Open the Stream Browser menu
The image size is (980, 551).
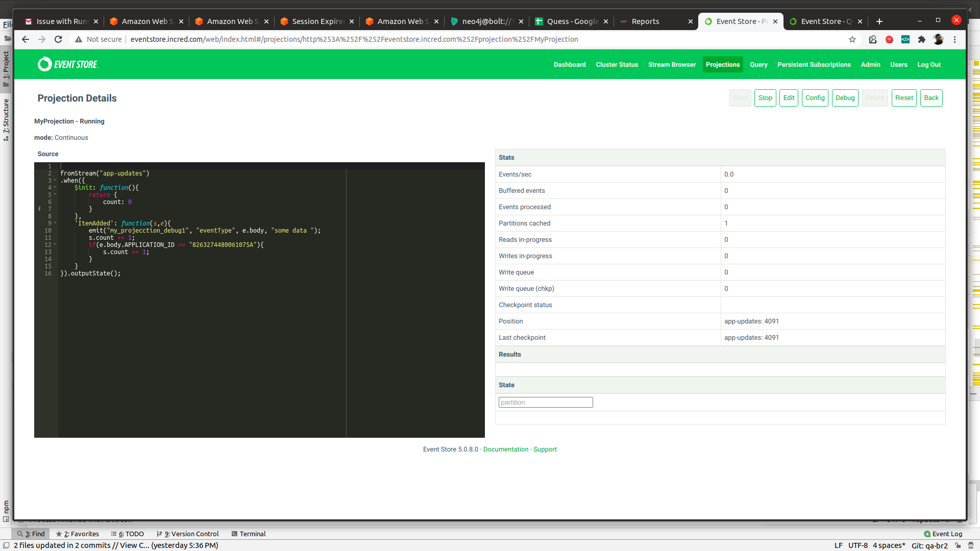[x=672, y=65]
